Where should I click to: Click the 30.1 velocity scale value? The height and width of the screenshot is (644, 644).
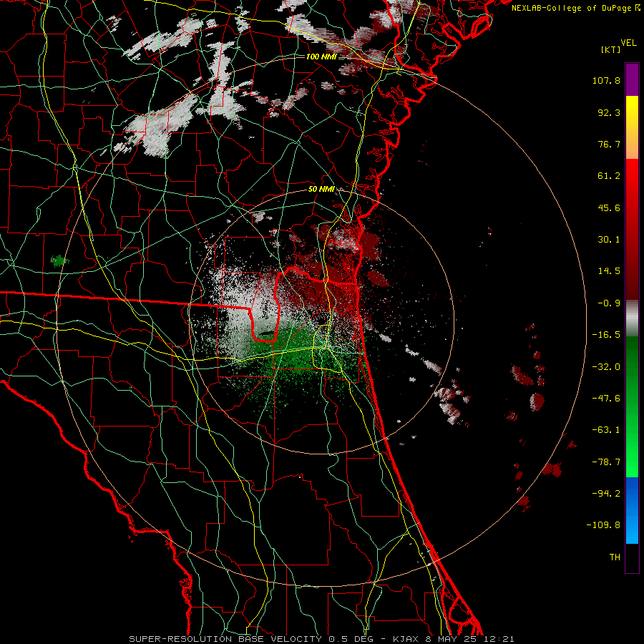[x=609, y=240]
